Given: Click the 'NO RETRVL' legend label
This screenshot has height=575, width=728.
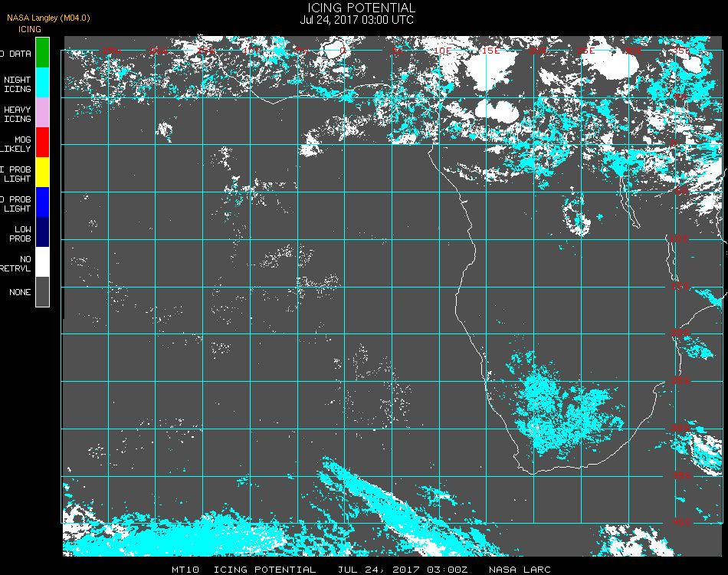Looking at the screenshot, I should coord(16,264).
